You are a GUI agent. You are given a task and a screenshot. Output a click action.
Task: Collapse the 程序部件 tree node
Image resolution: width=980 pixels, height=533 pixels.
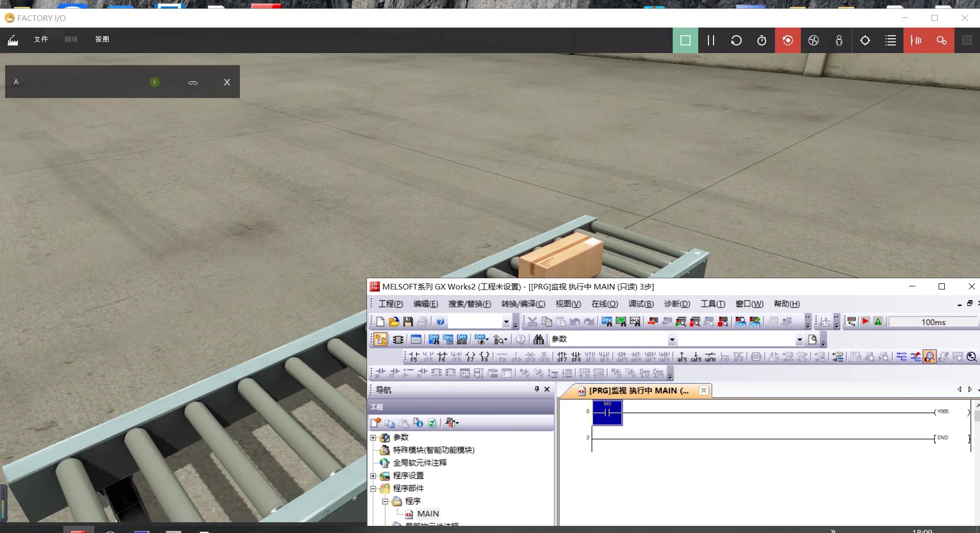point(373,489)
